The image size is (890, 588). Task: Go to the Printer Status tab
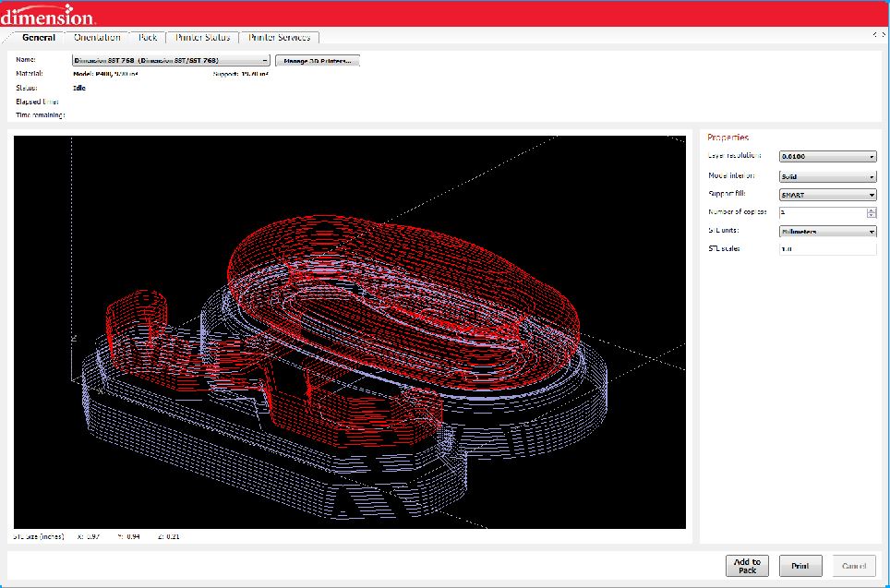tap(202, 38)
